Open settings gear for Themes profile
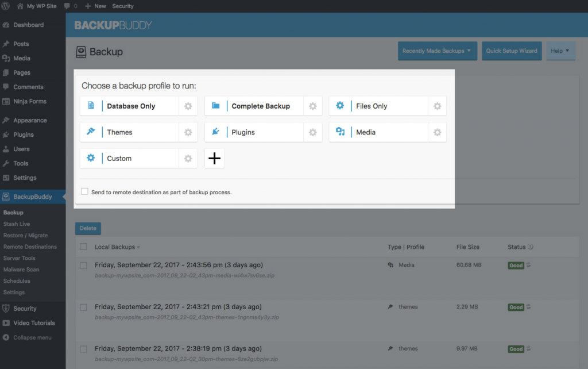 pos(188,133)
